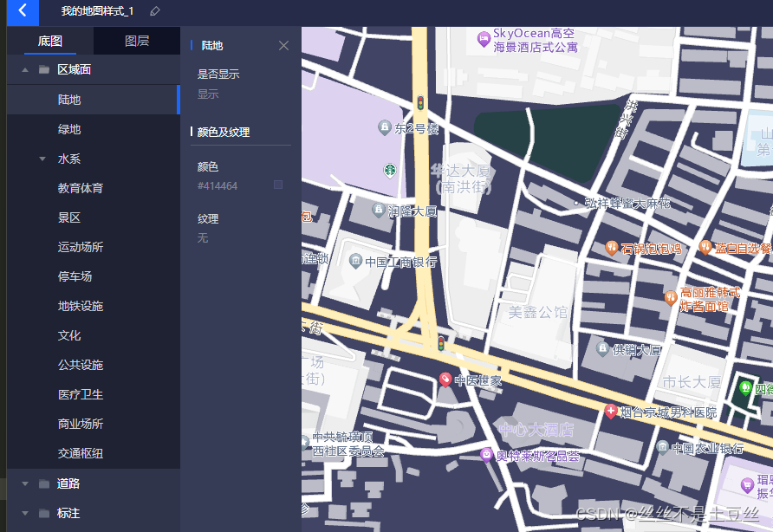The height and width of the screenshot is (532, 773).
Task: Click the 道路 folder icon
Action: tap(44, 483)
